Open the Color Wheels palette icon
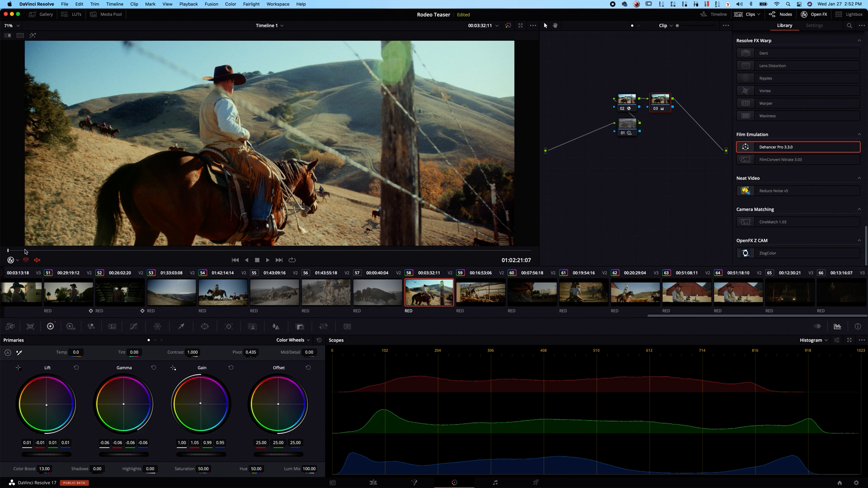Screen dimensions: 868x488 coord(50,326)
